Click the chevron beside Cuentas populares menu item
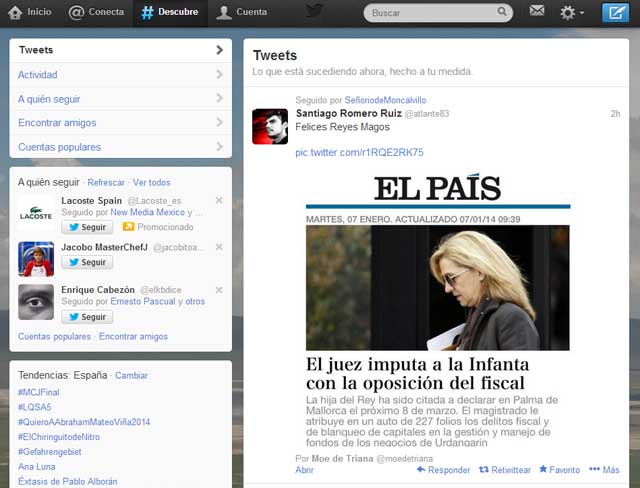Viewport: 640px width, 488px height. (x=220, y=146)
